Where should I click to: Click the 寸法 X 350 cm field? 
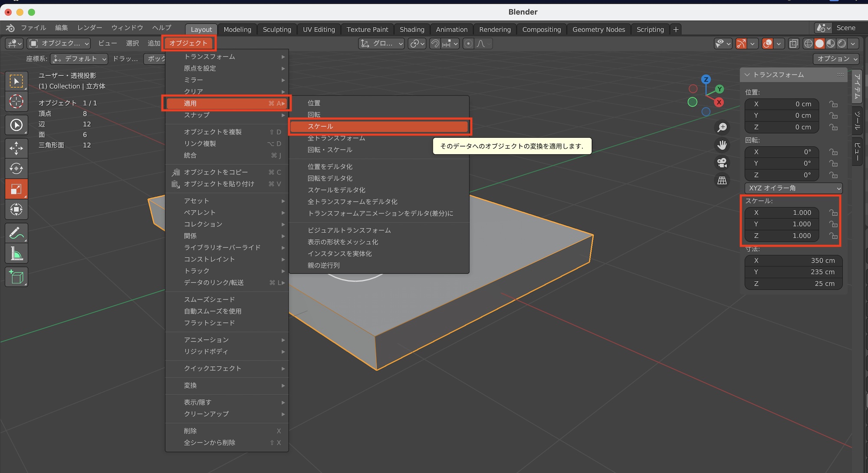point(793,261)
